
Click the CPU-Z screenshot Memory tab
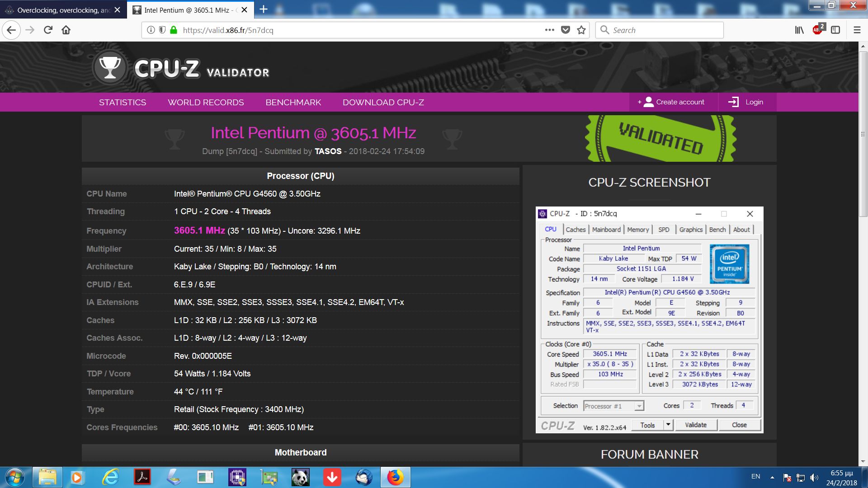[638, 230]
